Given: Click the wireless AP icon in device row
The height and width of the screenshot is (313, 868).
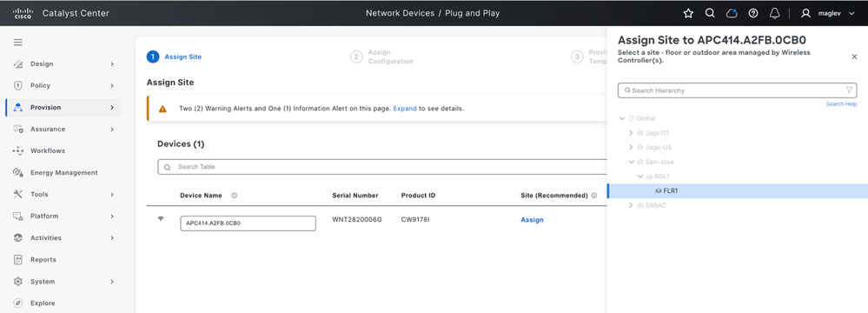Looking at the screenshot, I should [x=161, y=219].
